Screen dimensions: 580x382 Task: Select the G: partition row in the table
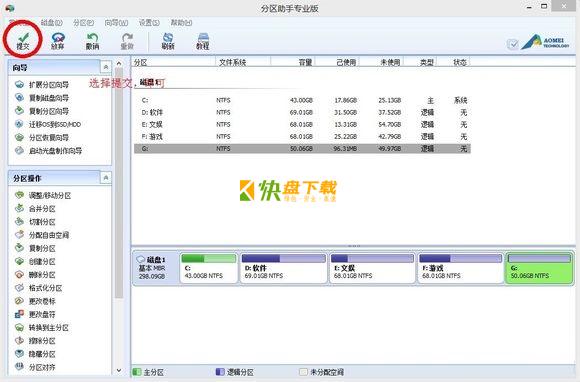point(302,149)
